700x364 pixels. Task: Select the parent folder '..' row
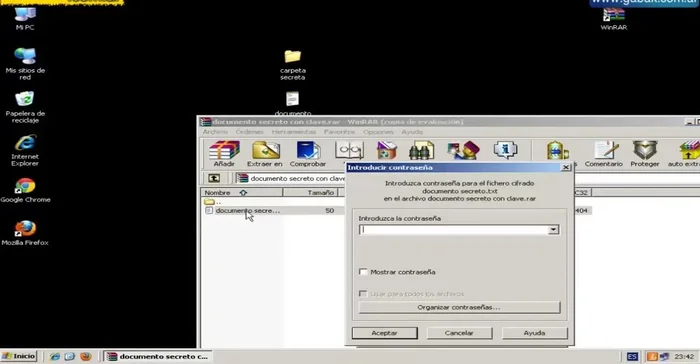tap(212, 202)
